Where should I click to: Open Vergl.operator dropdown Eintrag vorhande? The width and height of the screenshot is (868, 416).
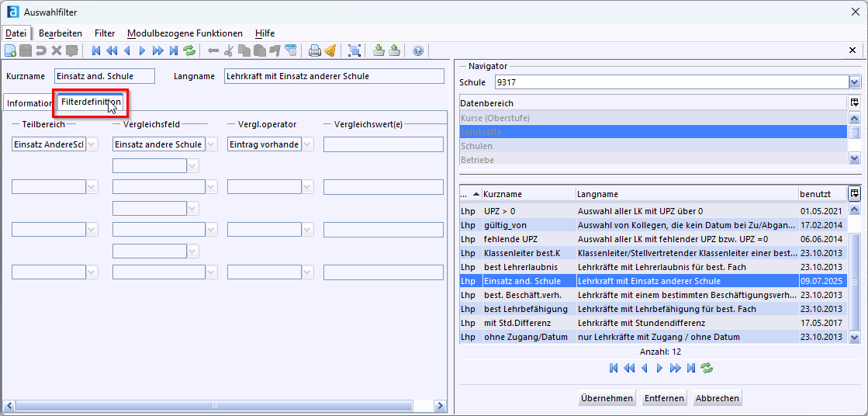[x=308, y=144]
